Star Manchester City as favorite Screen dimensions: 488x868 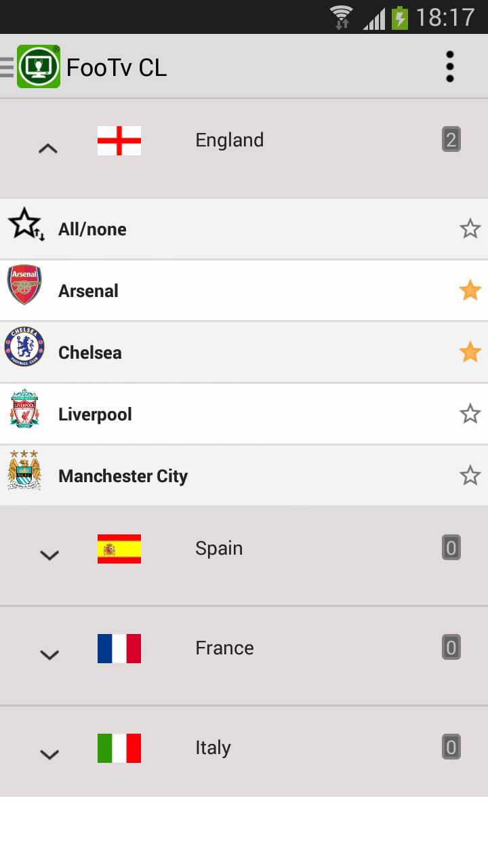[x=470, y=475]
